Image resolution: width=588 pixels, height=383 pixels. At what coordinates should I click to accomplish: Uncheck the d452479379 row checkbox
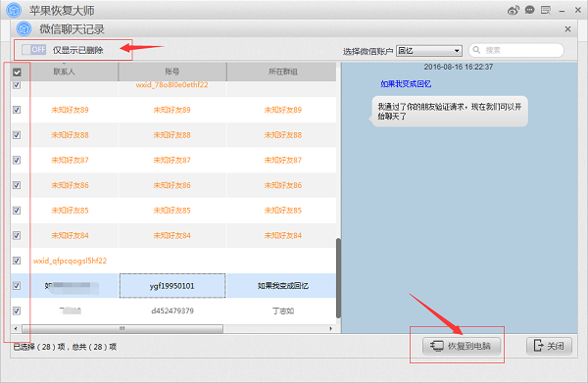(x=17, y=311)
